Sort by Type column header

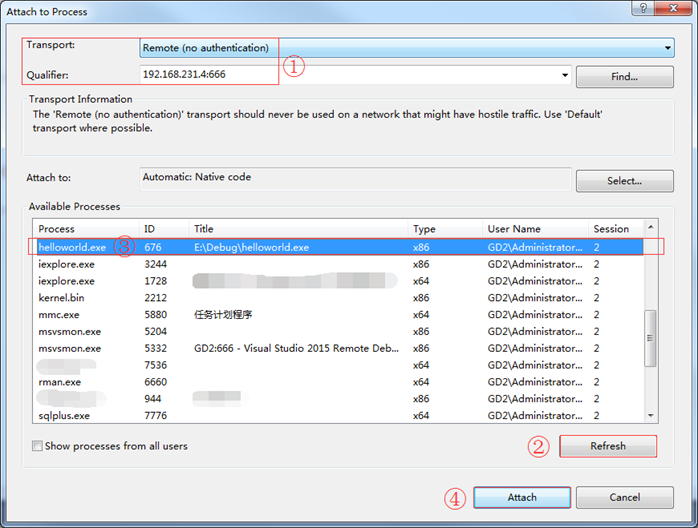point(445,229)
